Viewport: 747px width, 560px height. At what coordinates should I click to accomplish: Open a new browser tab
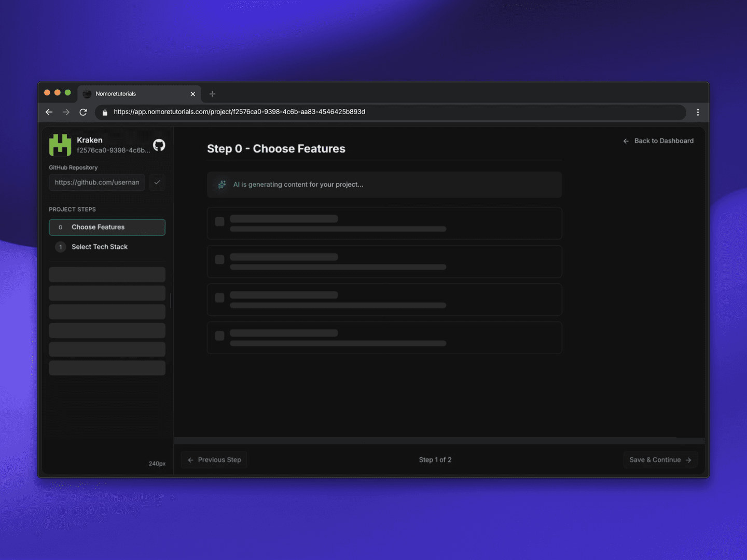212,94
